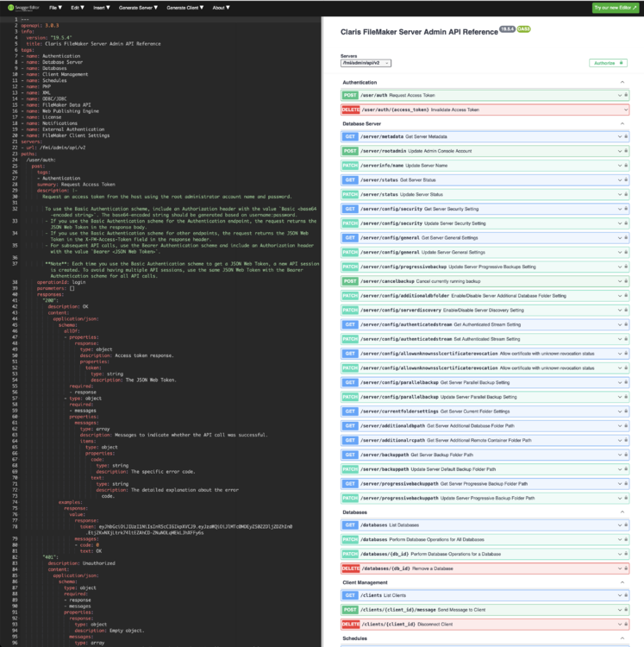Click the Authorize button

click(608, 63)
